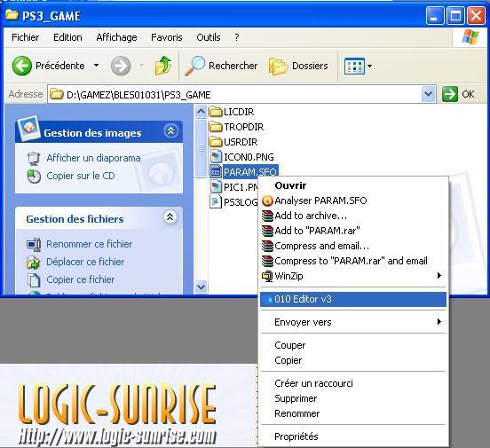The width and height of the screenshot is (490, 448).
Task: Minimize the PS3_GAME window
Action: tap(435, 16)
